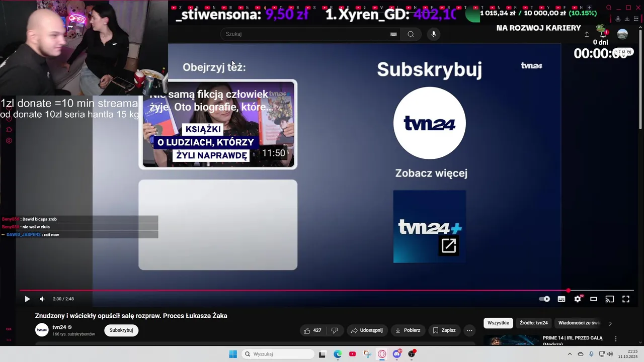The height and width of the screenshot is (362, 644).
Task: Open on-screen keyboard icon in search
Action: click(x=393, y=34)
